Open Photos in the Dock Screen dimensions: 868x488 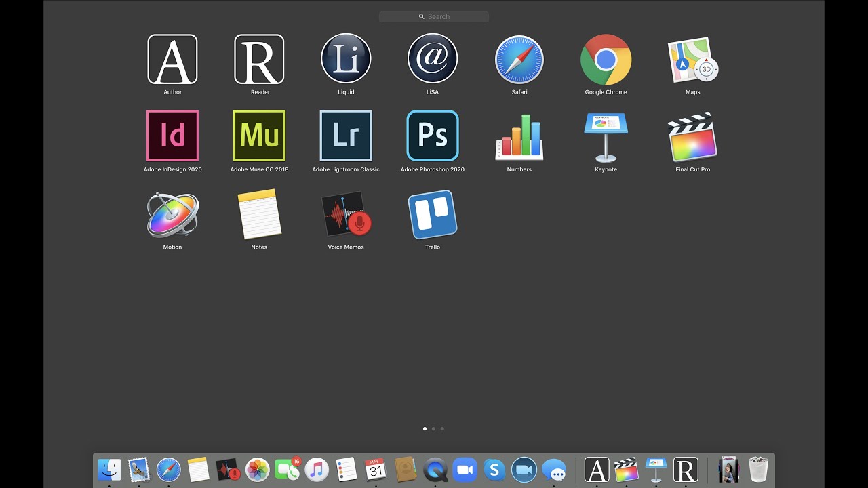click(257, 469)
